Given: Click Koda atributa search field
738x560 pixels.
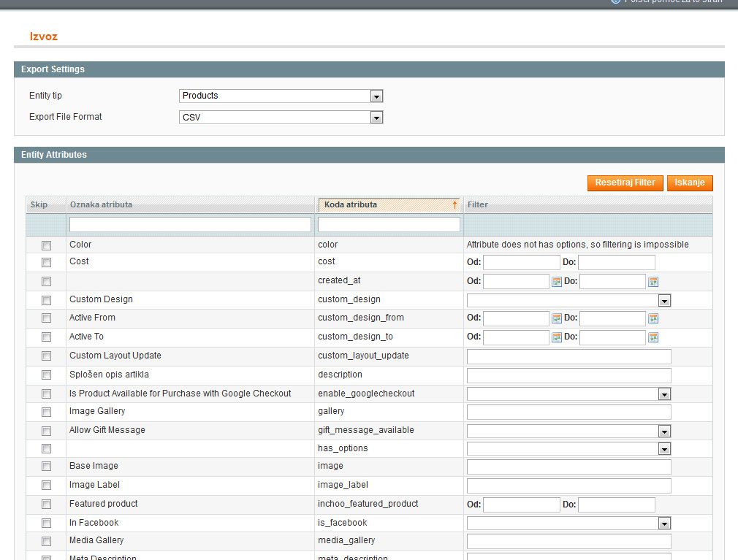Looking at the screenshot, I should pos(389,224).
